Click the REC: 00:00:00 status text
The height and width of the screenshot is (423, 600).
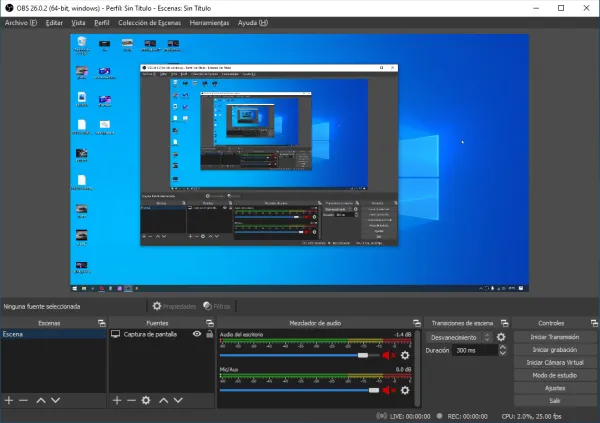pos(467,416)
